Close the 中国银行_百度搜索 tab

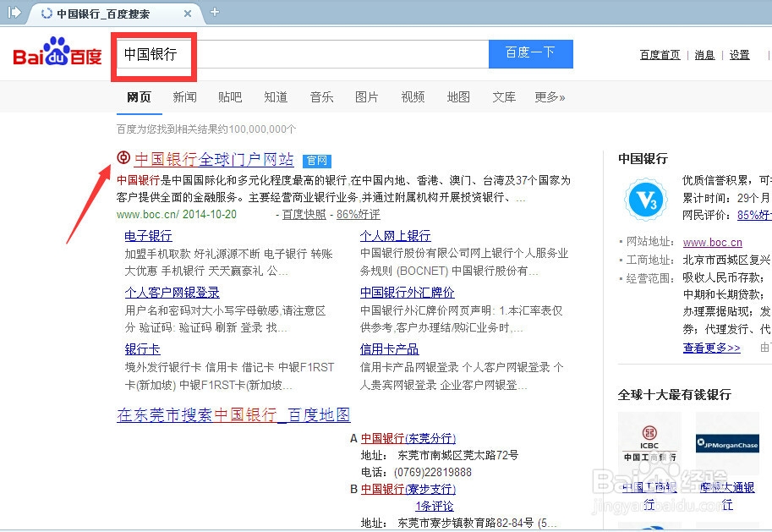[x=188, y=14]
